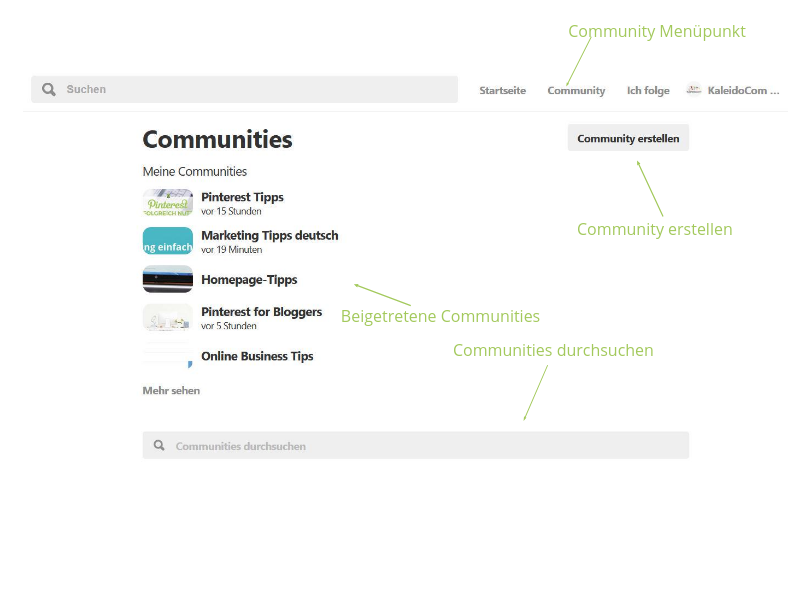Open the Pinterest for Bloggers community

[x=262, y=311]
